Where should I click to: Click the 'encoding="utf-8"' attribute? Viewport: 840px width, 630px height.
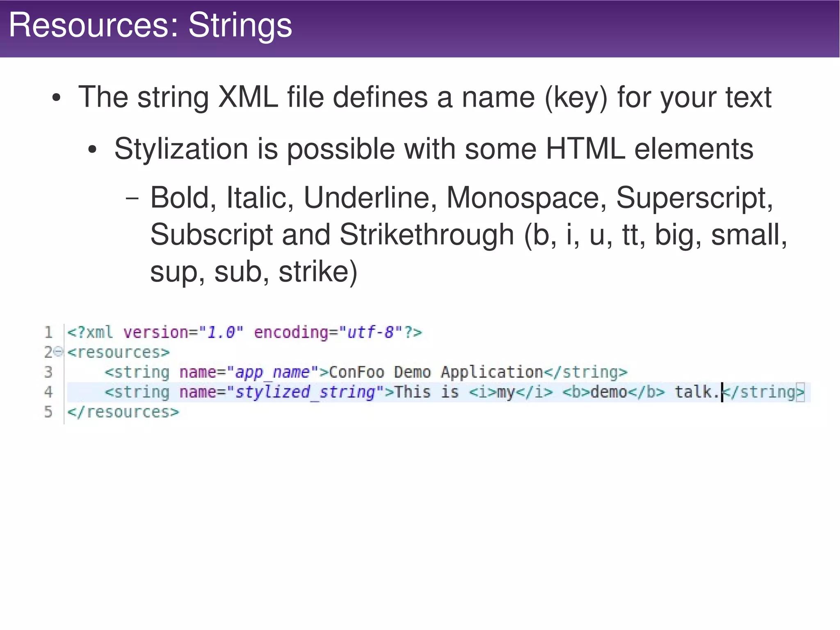pos(328,332)
